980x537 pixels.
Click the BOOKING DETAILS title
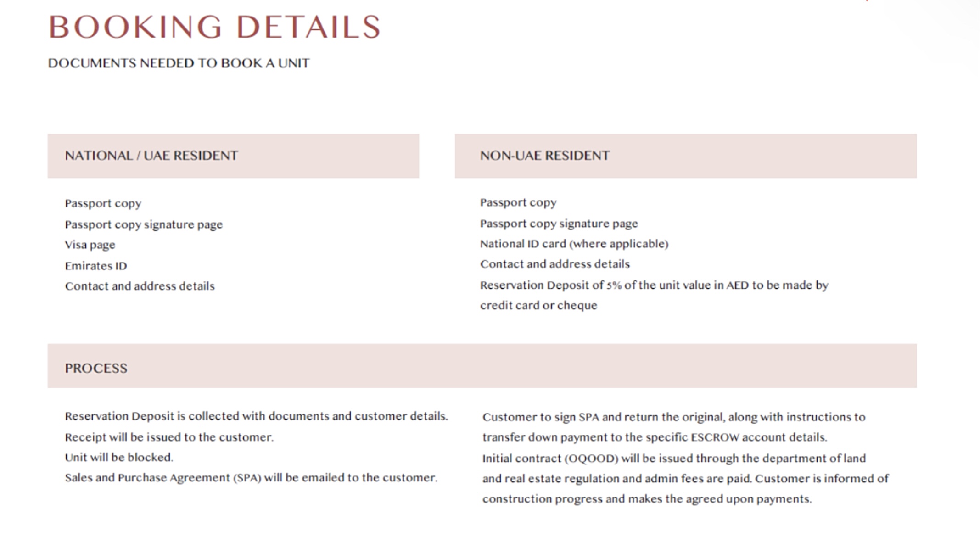coord(214,27)
